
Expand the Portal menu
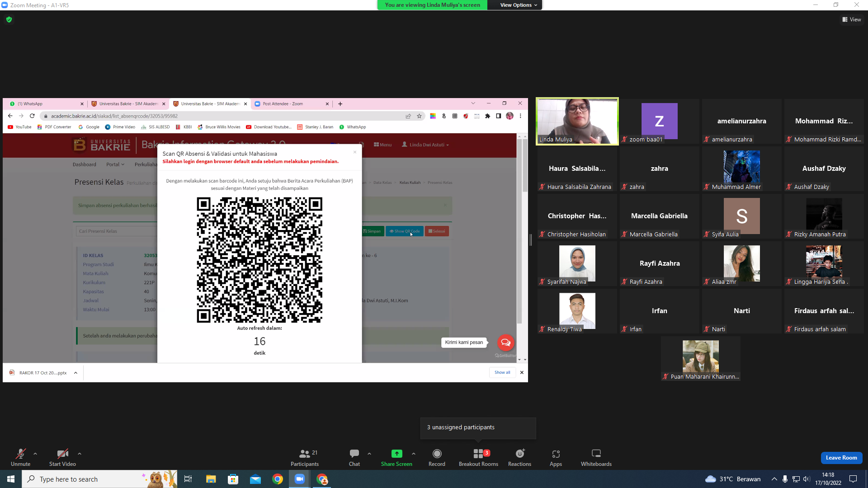coord(115,164)
